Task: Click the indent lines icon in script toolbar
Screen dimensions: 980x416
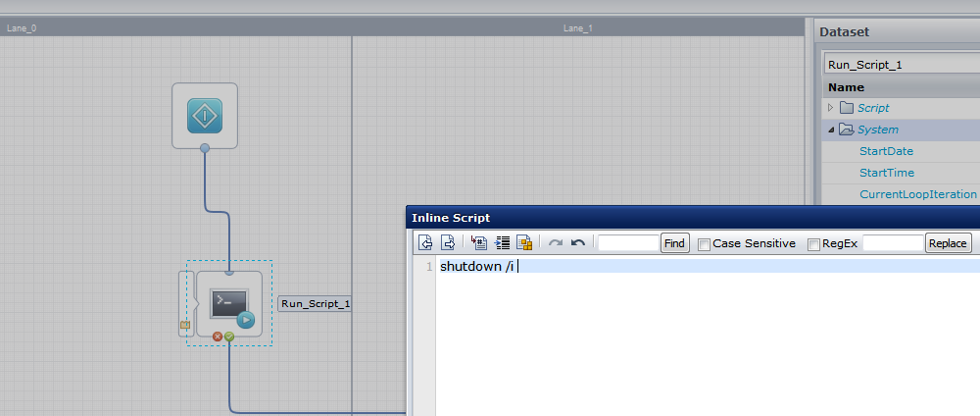Action: (502, 242)
